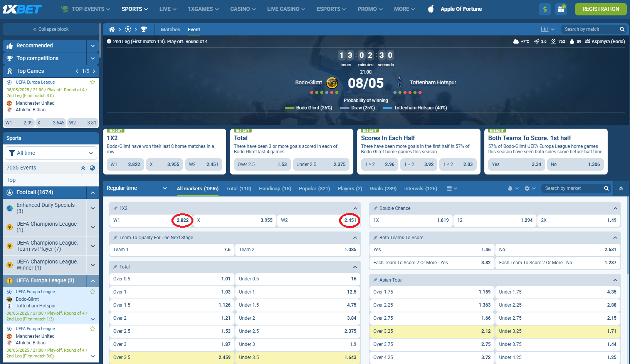
Task: Open the All time filter dropdown
Action: pos(51,153)
